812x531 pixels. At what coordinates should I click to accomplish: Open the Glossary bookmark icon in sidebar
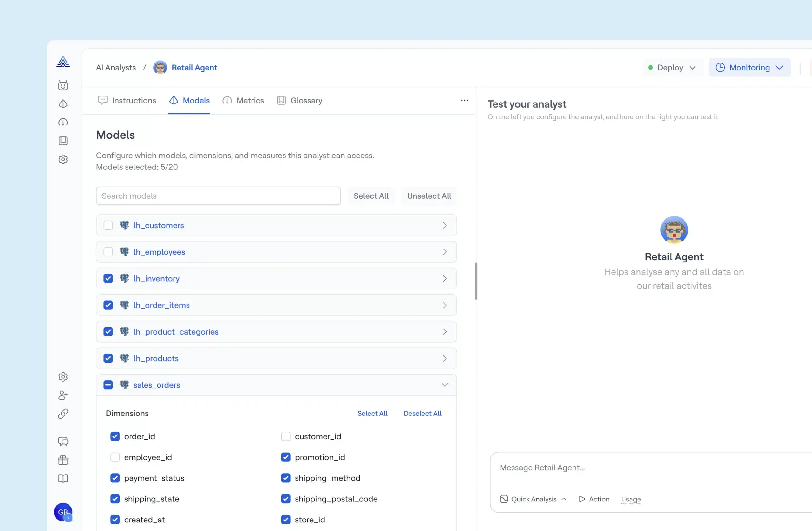pyautogui.click(x=63, y=141)
